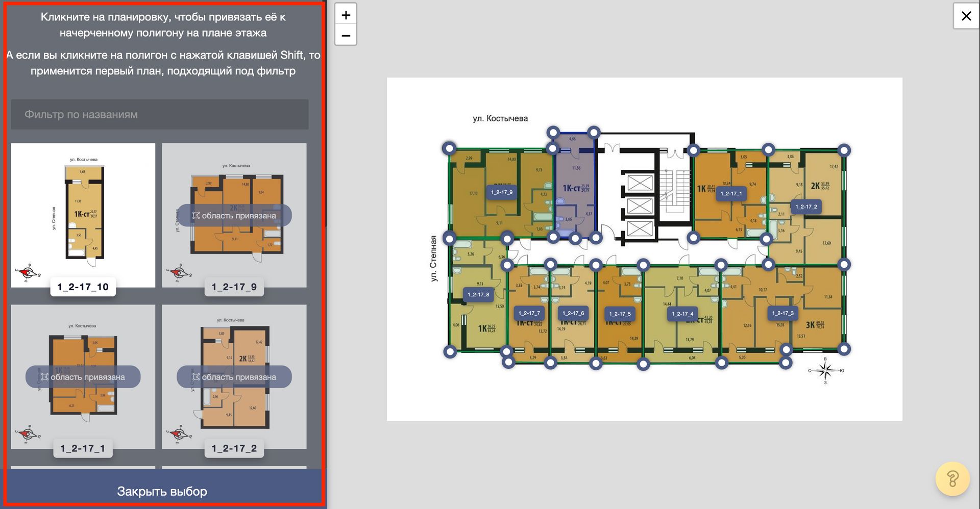Select polygon tag 1_2-17_4 on plan
Screen dimensions: 980x509
pos(682,314)
